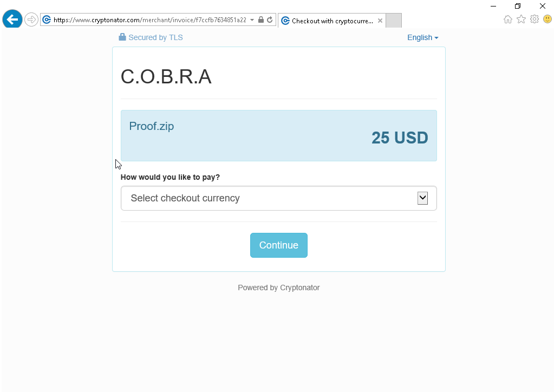Open Favorites with the star icon
The image size is (554, 392).
521,19
